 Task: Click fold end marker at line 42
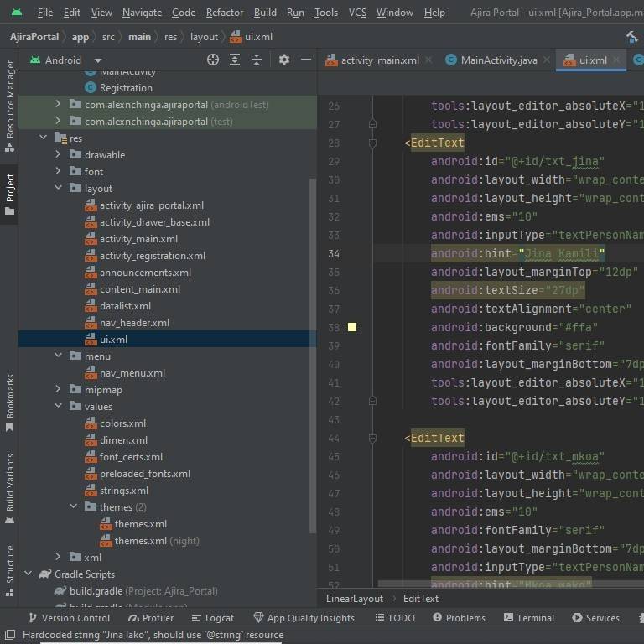(x=372, y=401)
